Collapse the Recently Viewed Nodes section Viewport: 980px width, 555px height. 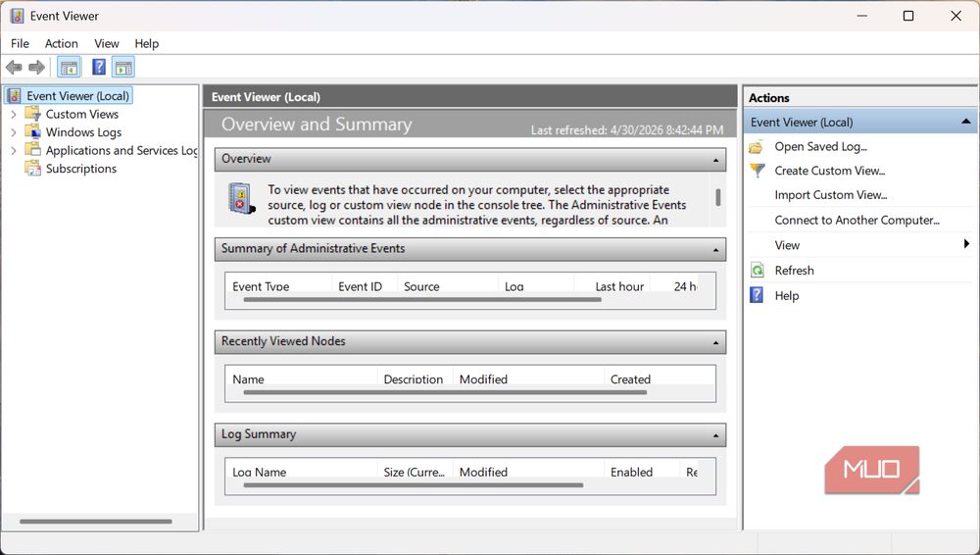(x=715, y=343)
